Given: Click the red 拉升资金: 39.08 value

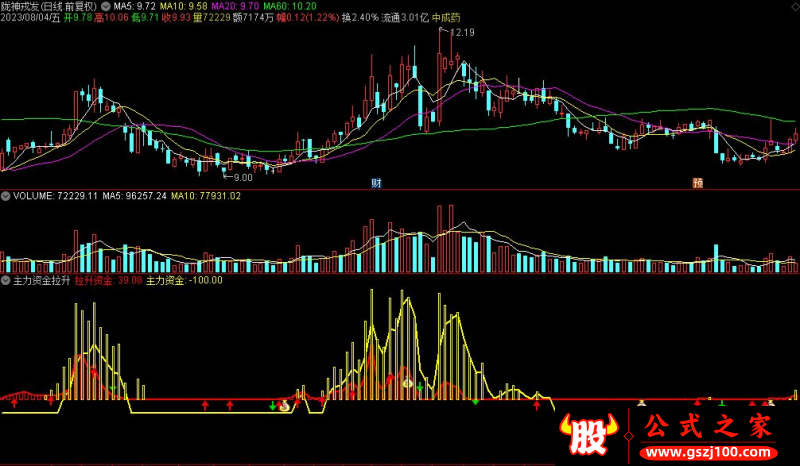Looking at the screenshot, I should [108, 280].
